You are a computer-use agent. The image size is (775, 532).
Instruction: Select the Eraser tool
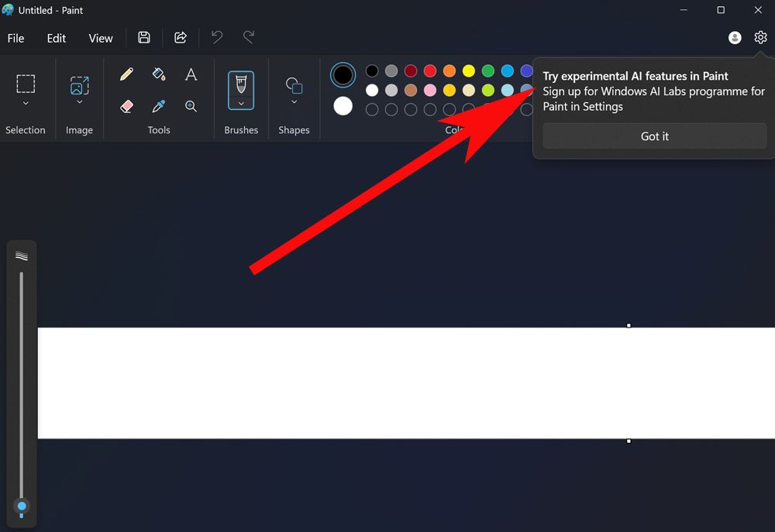tap(126, 106)
